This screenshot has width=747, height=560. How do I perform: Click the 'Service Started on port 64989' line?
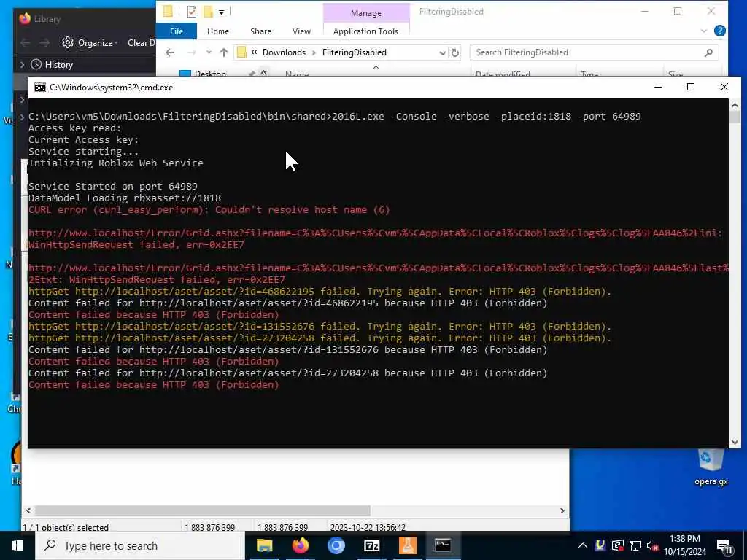(113, 186)
